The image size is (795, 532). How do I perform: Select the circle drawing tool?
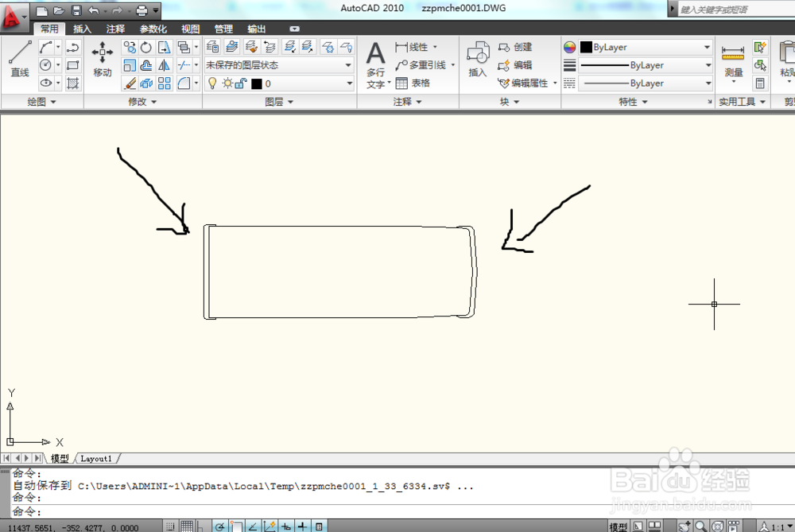(45, 65)
